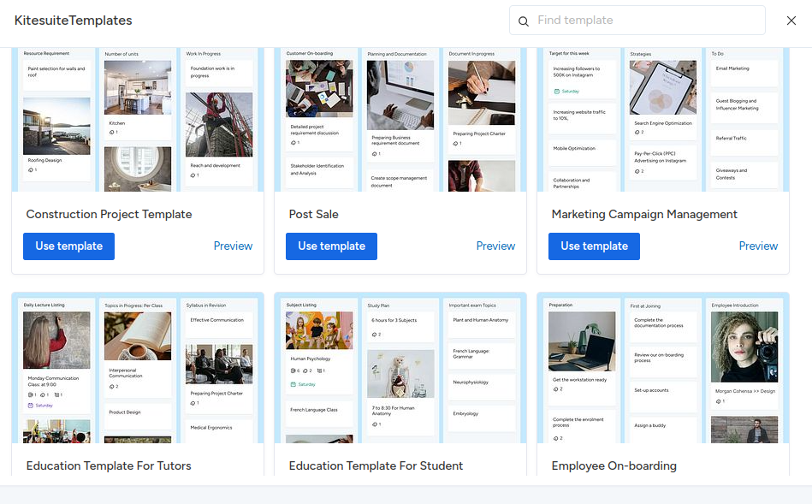The height and width of the screenshot is (504, 812).
Task: Click the search magnifier icon
Action: 524,21
